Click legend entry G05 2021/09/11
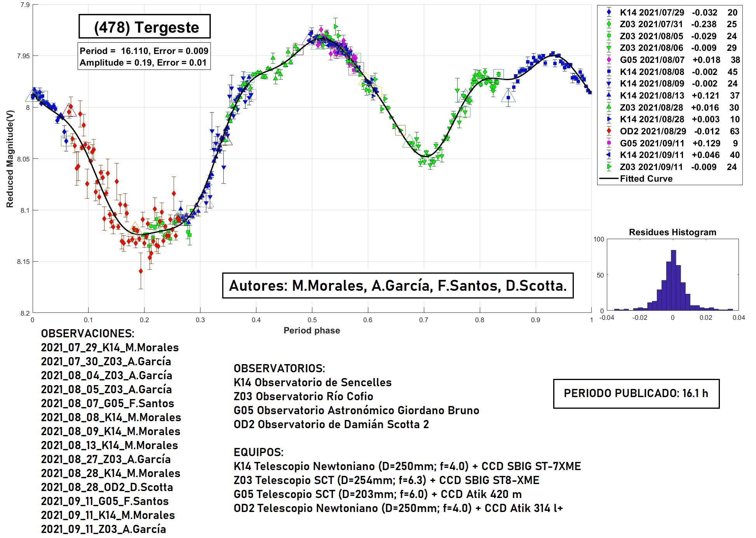The height and width of the screenshot is (538, 756). click(670, 143)
